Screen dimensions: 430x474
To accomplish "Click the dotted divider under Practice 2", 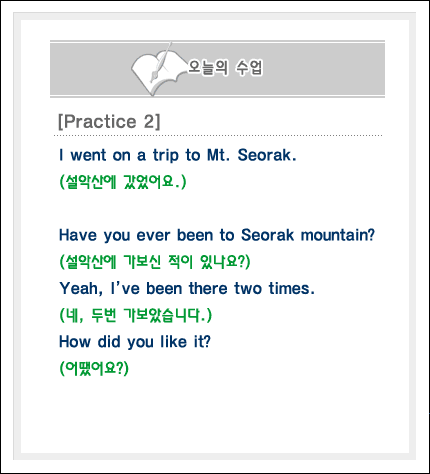I will pyautogui.click(x=218, y=136).
